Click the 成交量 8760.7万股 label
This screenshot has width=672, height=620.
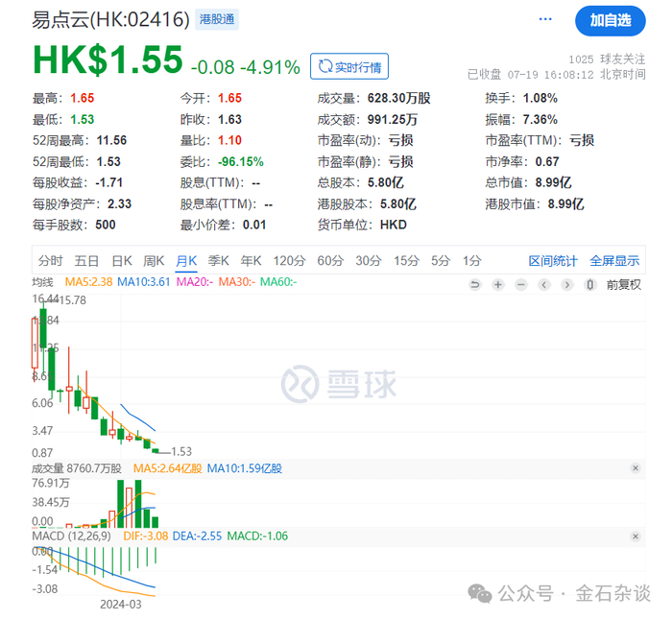coord(77,468)
